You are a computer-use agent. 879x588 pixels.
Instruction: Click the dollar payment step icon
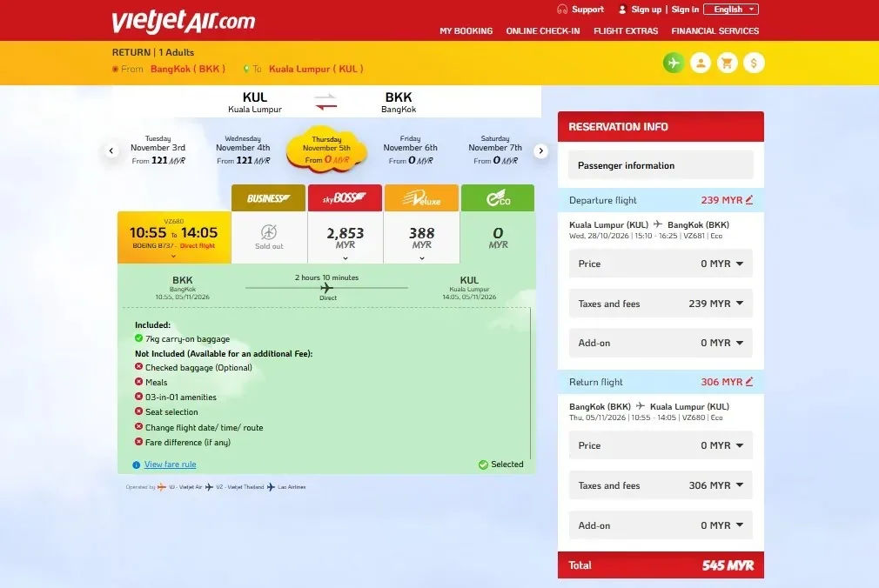click(754, 63)
